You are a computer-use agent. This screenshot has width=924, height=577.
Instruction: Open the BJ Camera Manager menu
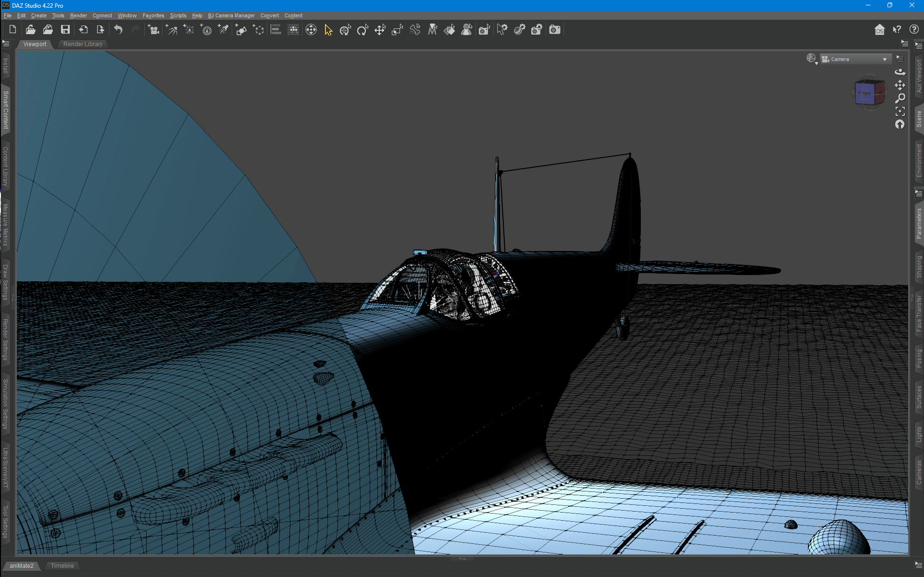231,15
